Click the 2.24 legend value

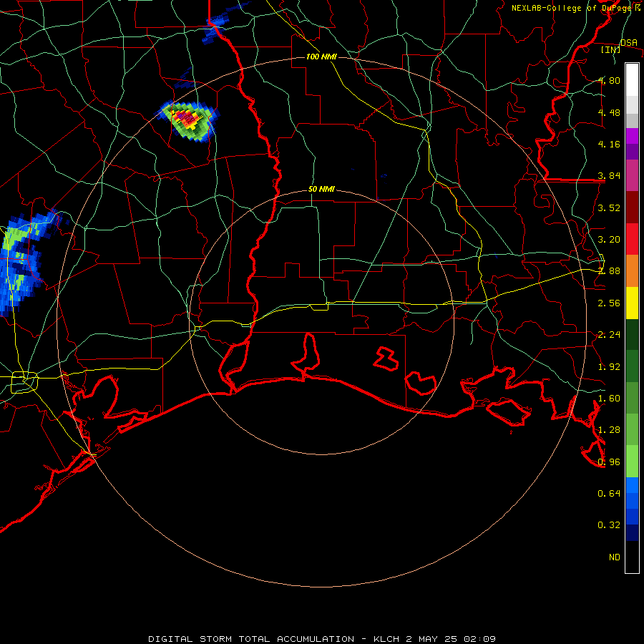tap(609, 334)
